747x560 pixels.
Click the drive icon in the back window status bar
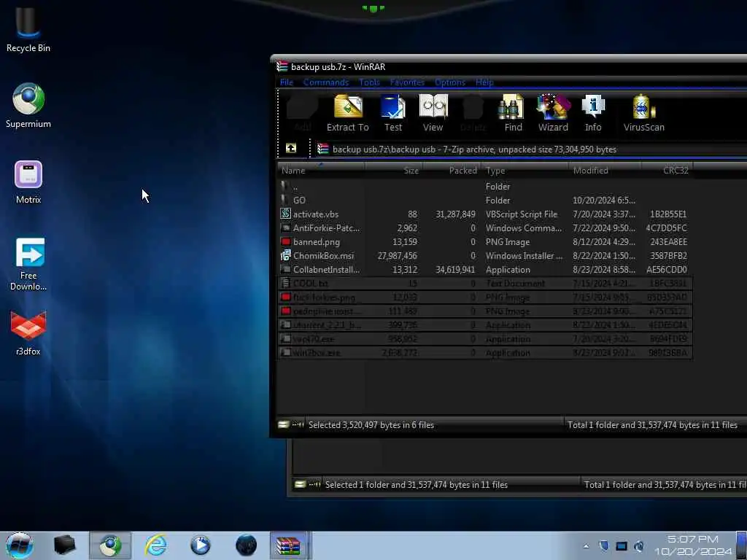tap(300, 484)
